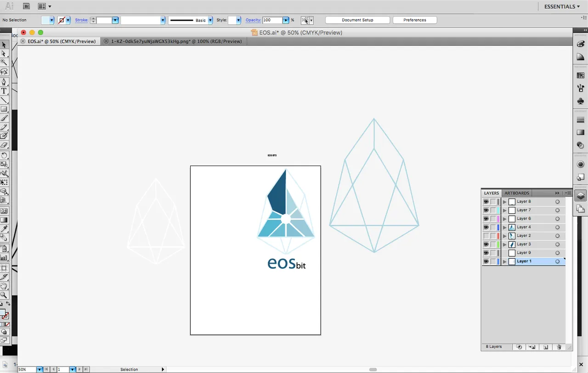Image resolution: width=588 pixels, height=373 pixels.
Task: Select the Type tool
Action: click(x=4, y=91)
